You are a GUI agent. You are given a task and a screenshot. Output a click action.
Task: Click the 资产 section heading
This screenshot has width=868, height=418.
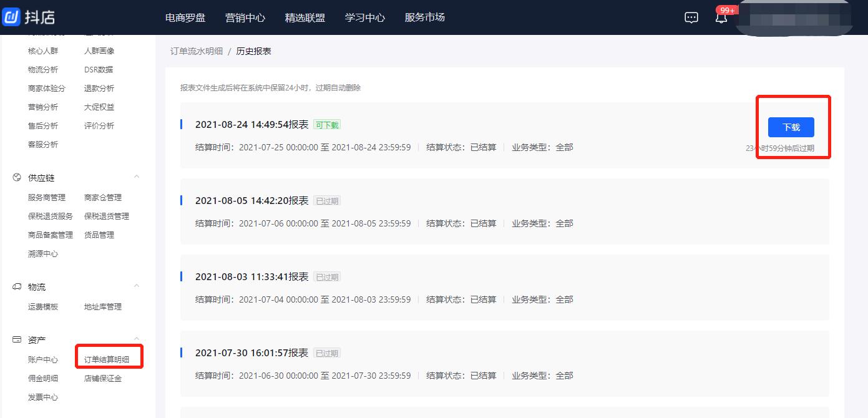pos(37,340)
